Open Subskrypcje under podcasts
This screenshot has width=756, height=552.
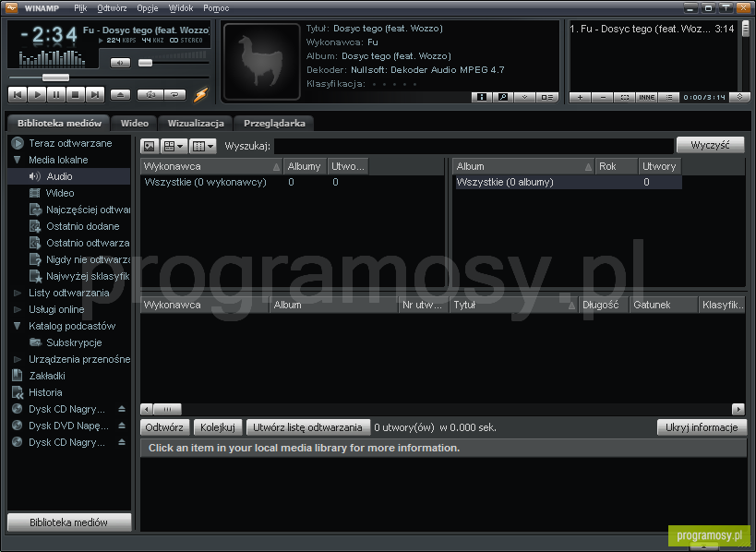point(74,342)
